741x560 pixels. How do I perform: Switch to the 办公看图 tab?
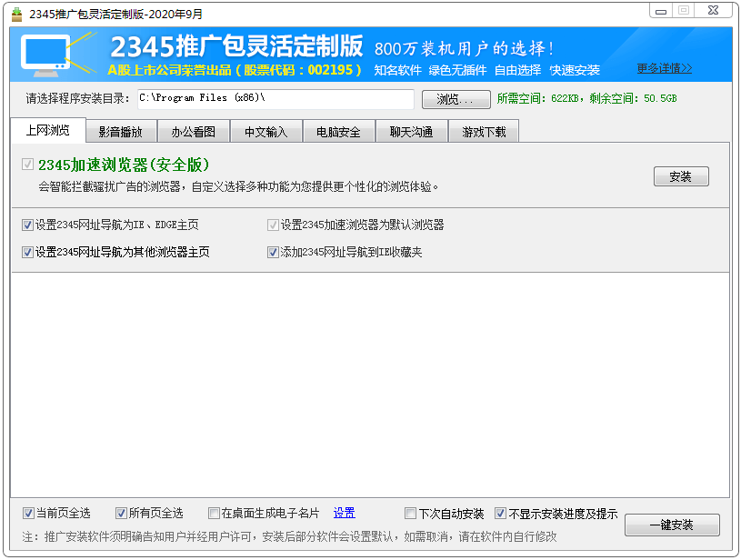click(x=194, y=132)
